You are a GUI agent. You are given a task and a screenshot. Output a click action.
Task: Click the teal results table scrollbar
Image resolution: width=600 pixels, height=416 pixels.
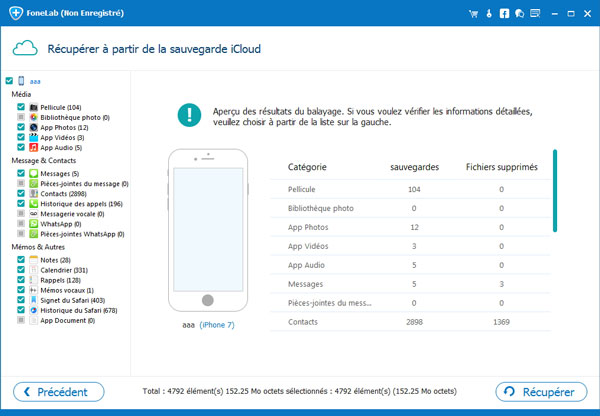point(555,191)
